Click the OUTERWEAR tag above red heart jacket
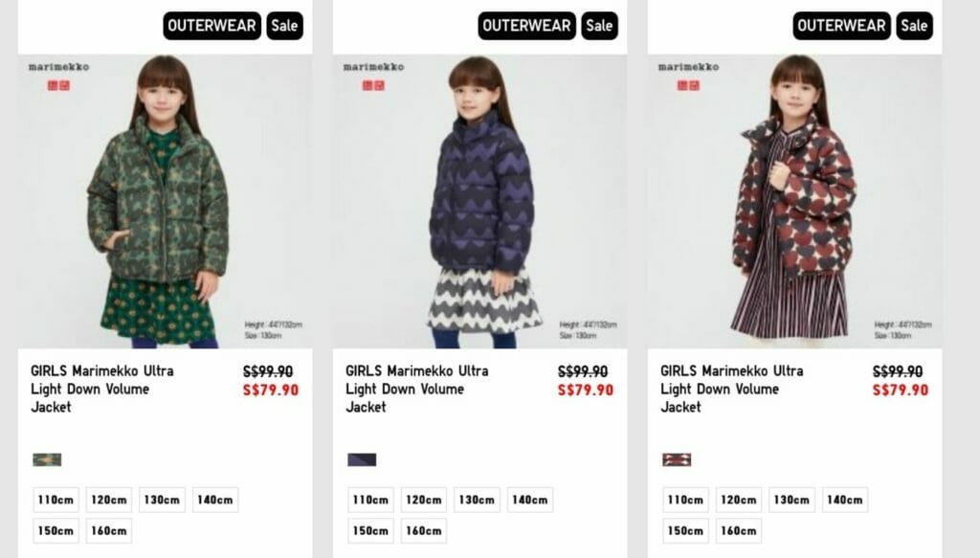 click(x=842, y=26)
